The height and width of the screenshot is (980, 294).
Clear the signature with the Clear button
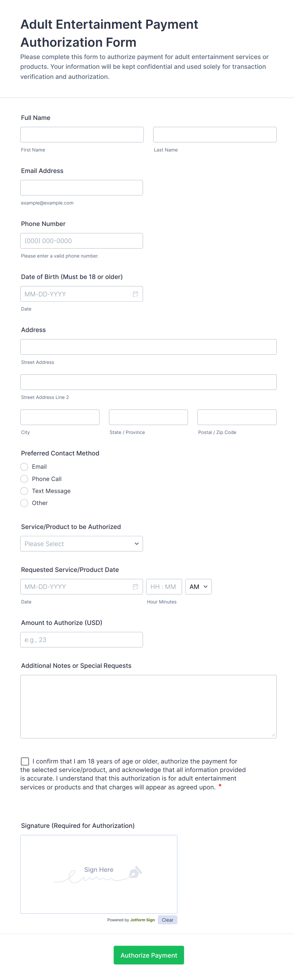167,920
